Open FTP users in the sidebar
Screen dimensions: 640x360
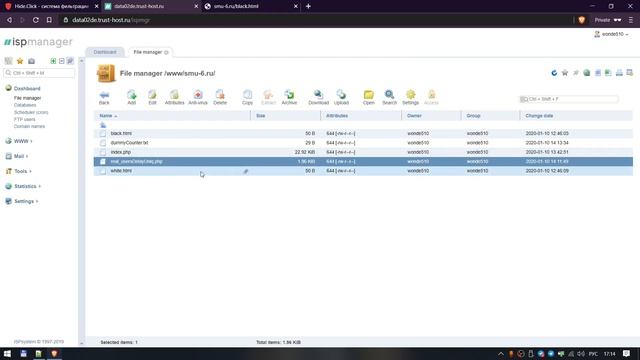(24, 119)
